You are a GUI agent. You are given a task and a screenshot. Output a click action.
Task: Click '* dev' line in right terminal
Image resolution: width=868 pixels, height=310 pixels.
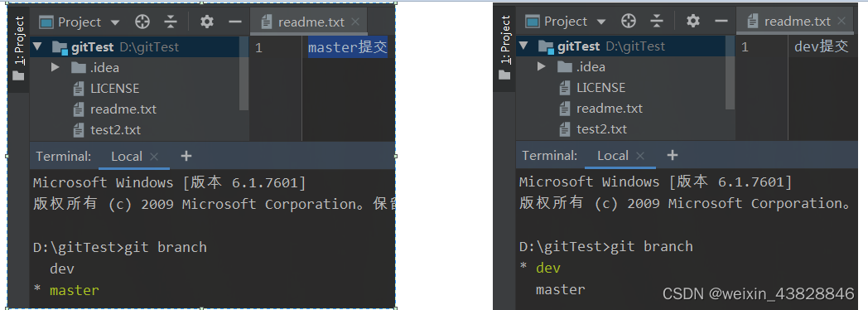pos(540,269)
